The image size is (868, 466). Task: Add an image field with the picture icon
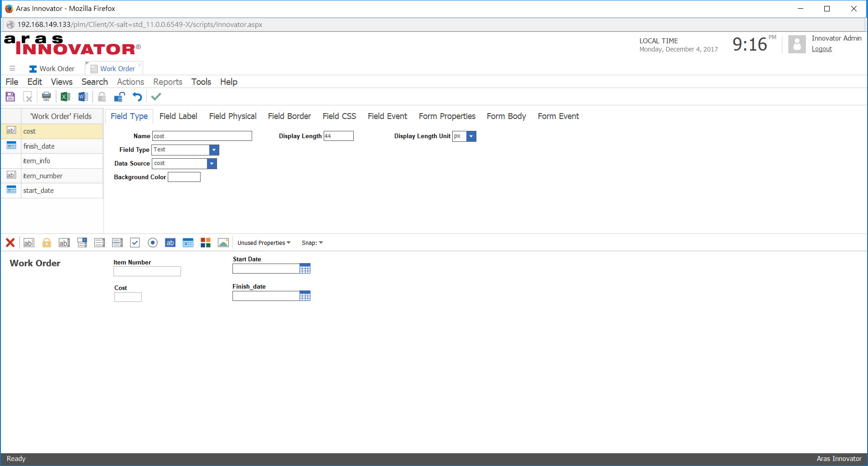[223, 243]
